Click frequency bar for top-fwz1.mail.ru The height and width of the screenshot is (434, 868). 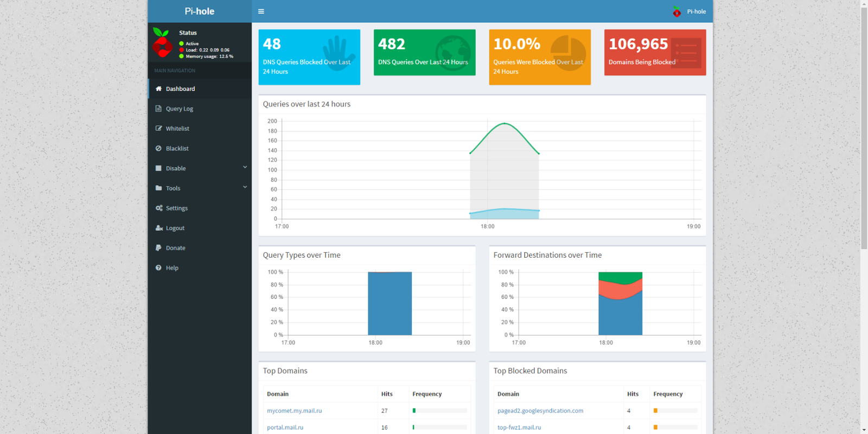[675, 427]
